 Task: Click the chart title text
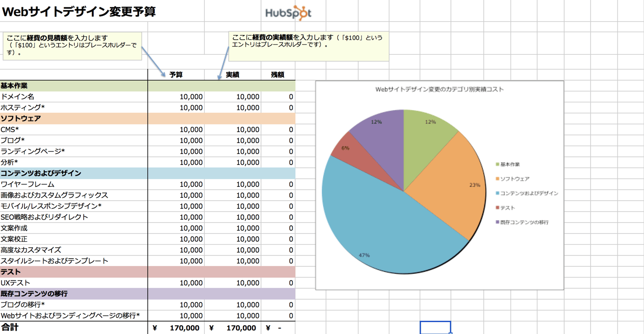pyautogui.click(x=439, y=90)
